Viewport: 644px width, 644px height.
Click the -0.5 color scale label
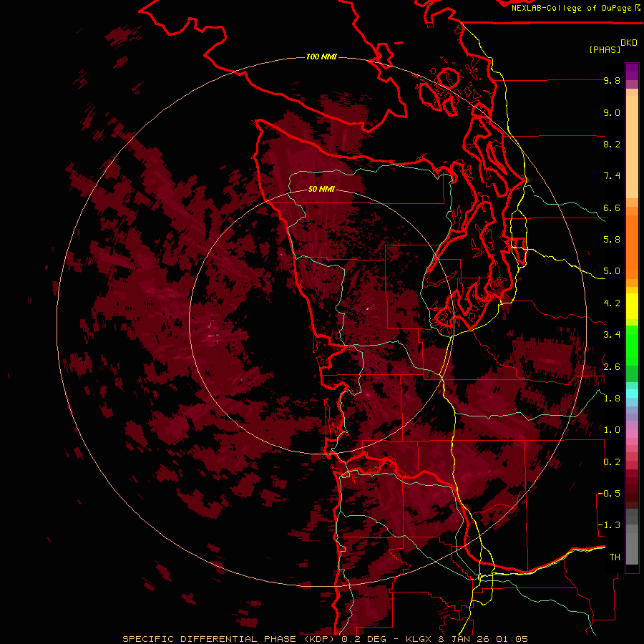(x=609, y=494)
